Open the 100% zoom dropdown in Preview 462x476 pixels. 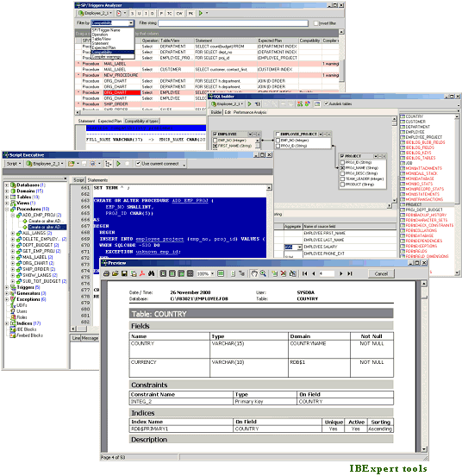[212, 274]
